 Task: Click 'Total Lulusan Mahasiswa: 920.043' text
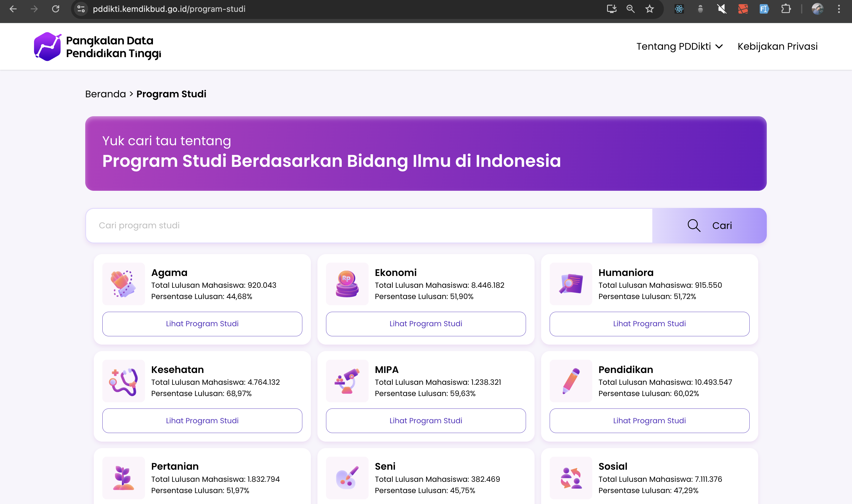214,285
